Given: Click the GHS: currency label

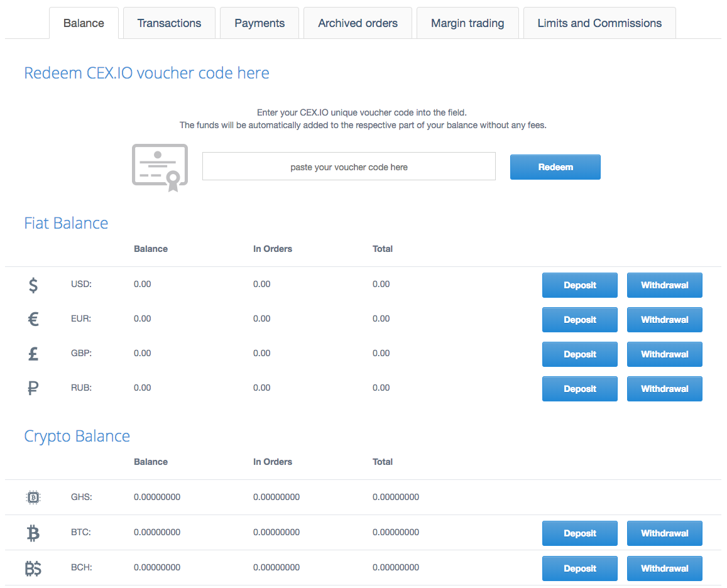Looking at the screenshot, I should pos(81,497).
